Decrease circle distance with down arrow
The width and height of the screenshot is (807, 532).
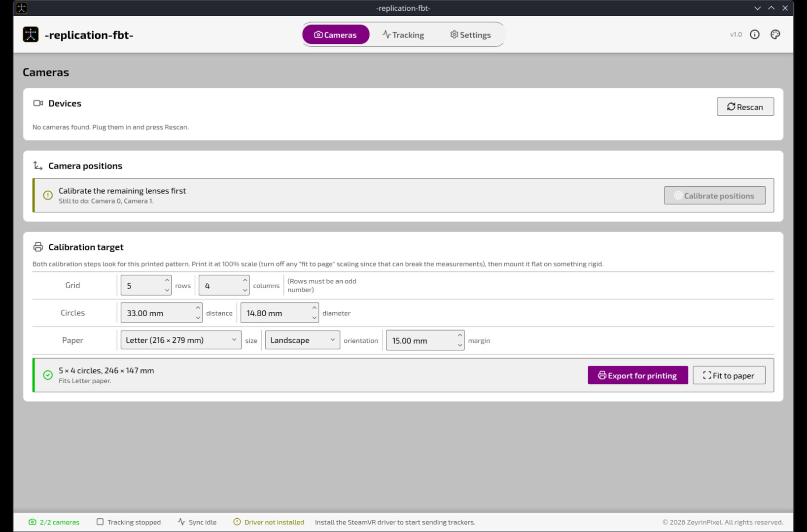198,318
